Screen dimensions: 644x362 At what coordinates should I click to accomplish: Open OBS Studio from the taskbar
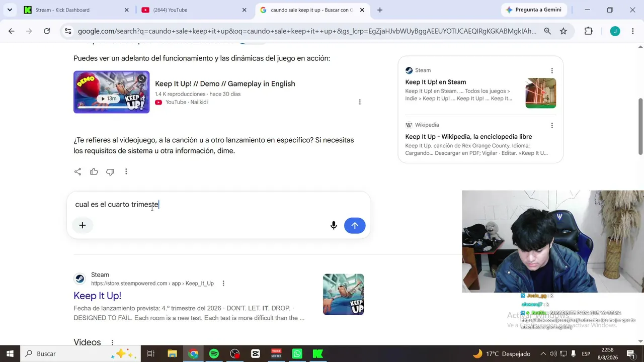pyautogui.click(x=235, y=354)
